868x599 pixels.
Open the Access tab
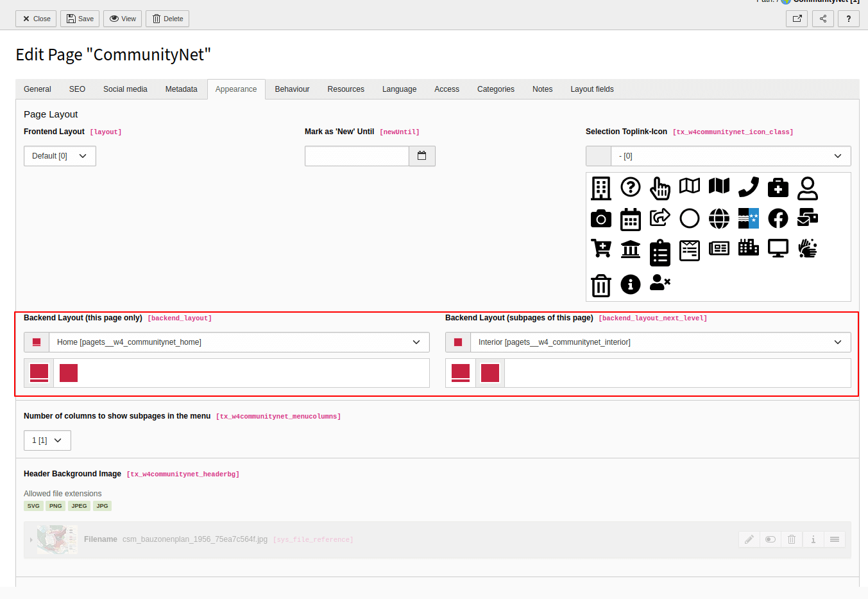pos(447,89)
